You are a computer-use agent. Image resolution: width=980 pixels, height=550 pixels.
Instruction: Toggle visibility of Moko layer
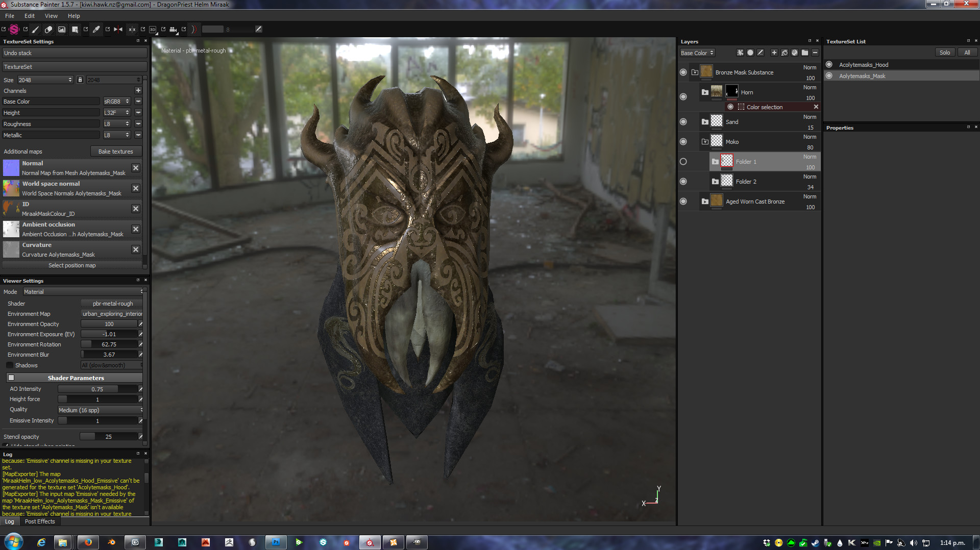(x=683, y=142)
